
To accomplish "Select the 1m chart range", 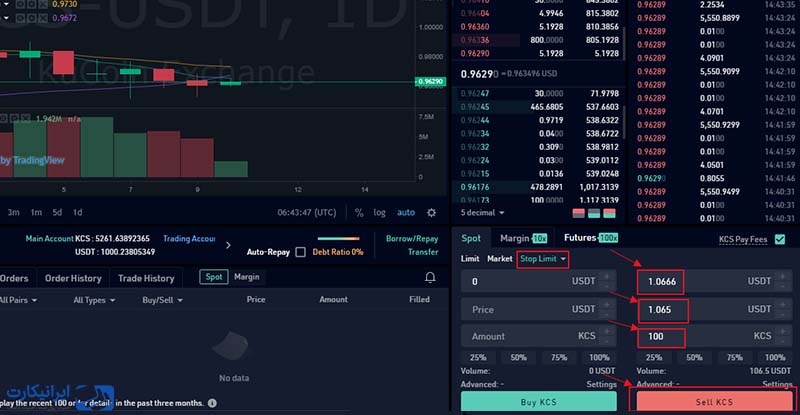I will click(36, 212).
